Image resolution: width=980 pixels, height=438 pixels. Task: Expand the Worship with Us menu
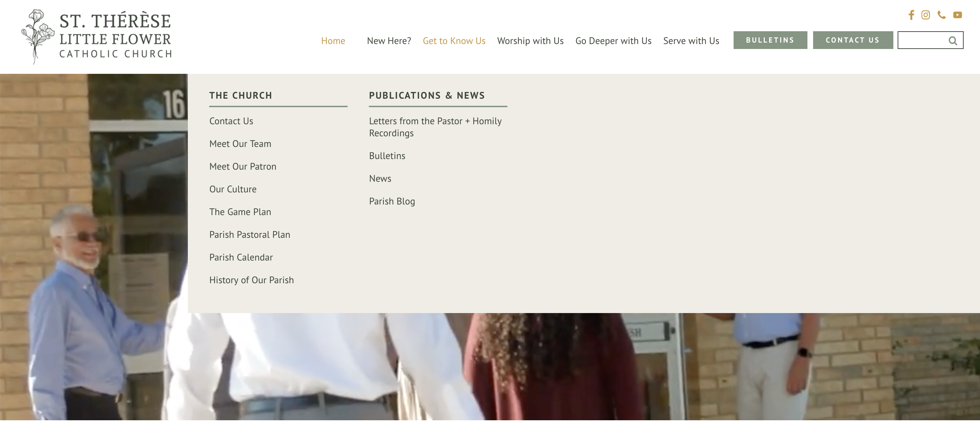point(530,41)
